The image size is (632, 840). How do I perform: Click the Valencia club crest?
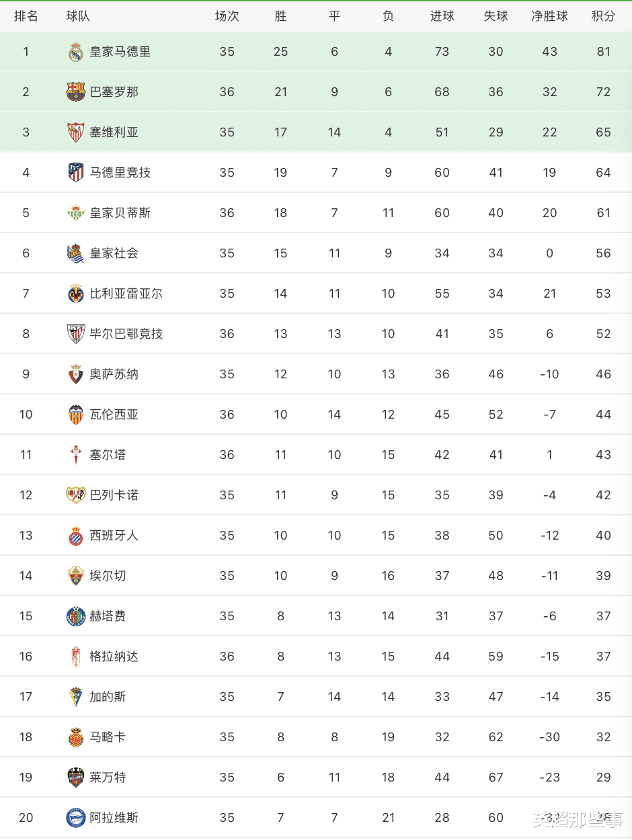coord(76,415)
